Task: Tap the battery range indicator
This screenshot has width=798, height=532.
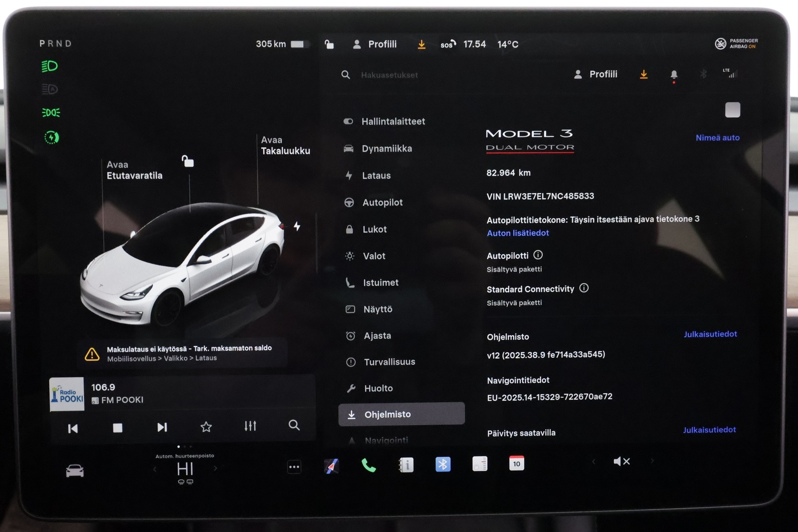Action: click(x=281, y=44)
